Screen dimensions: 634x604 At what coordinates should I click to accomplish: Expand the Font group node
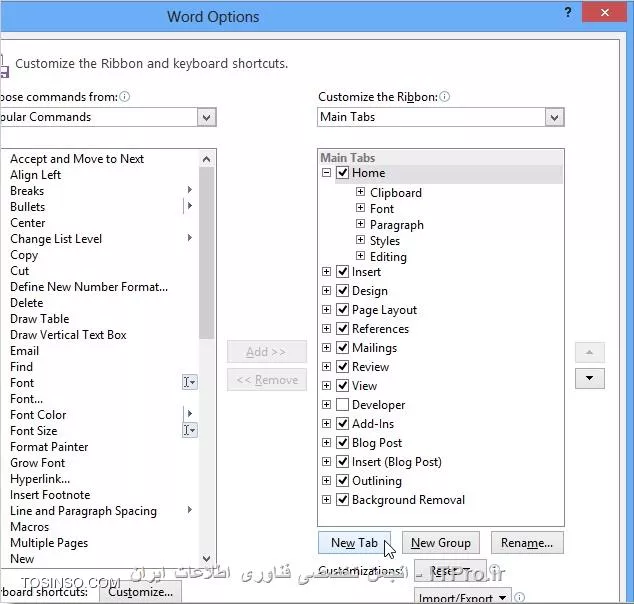click(360, 208)
